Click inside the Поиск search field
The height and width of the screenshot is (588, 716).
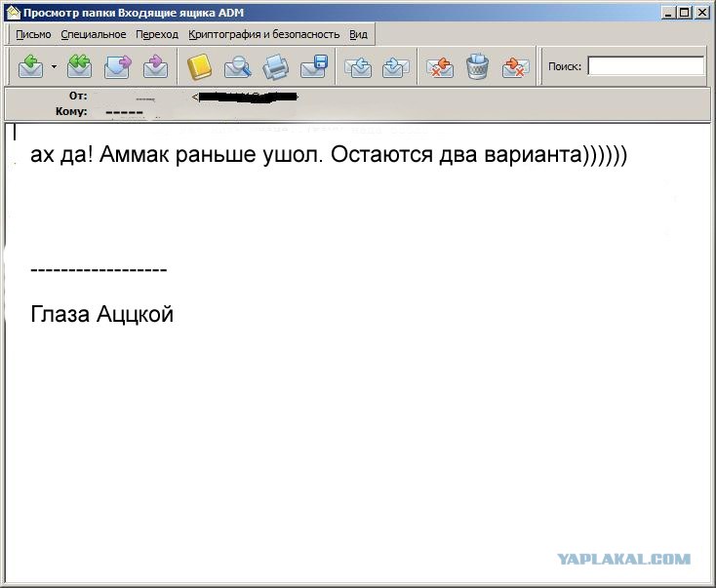(x=646, y=66)
